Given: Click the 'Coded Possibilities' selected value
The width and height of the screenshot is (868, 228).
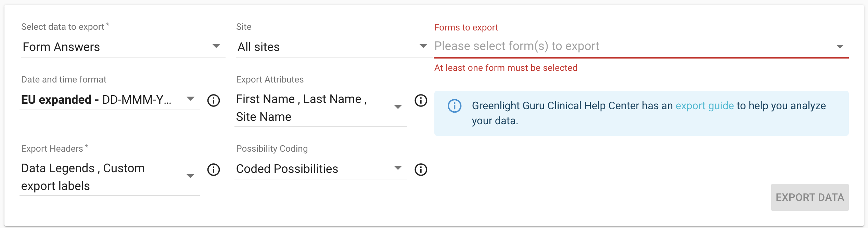Looking at the screenshot, I should click(x=287, y=169).
